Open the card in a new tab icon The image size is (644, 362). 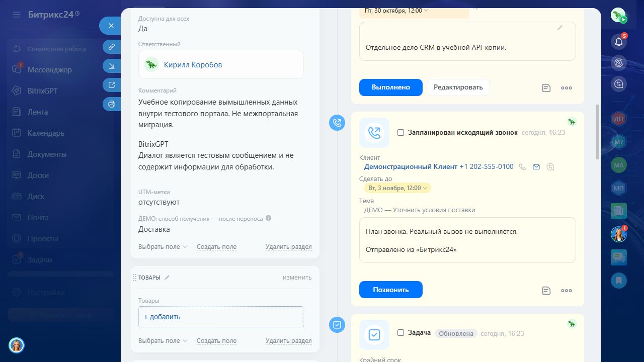(x=112, y=85)
